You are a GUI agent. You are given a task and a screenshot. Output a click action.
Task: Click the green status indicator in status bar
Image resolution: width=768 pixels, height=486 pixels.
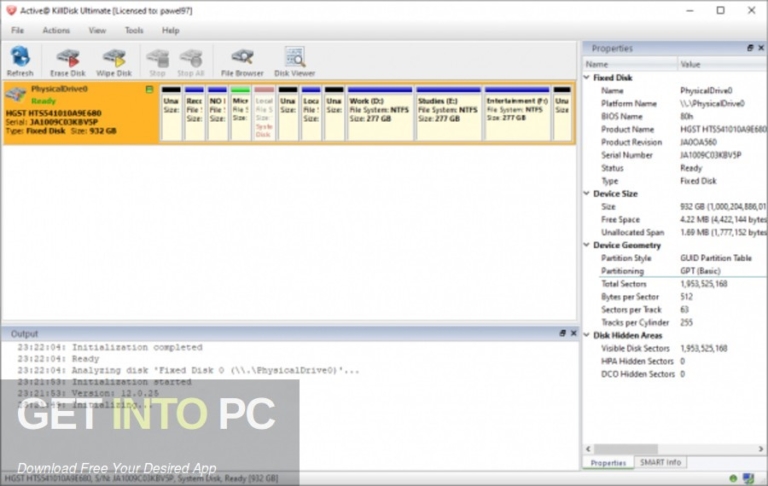point(733,478)
